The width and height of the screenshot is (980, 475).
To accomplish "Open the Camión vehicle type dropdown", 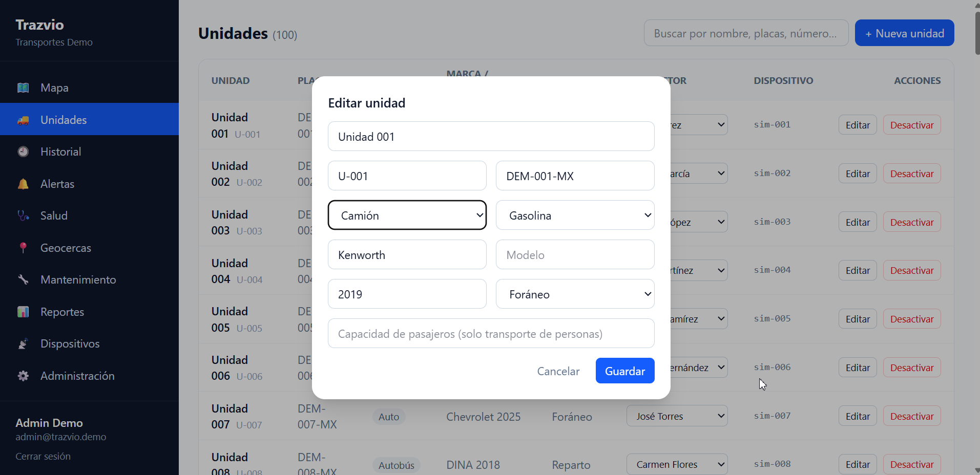I will pos(407,215).
